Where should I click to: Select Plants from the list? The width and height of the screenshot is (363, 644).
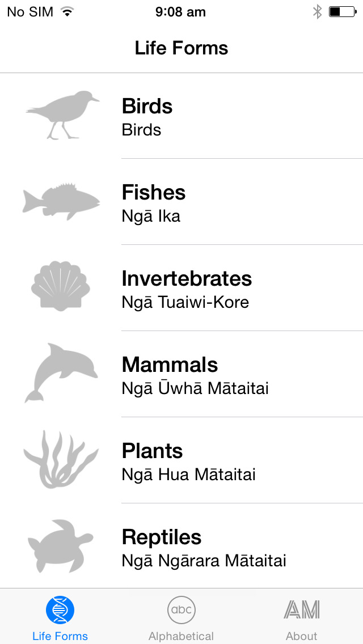point(181,460)
